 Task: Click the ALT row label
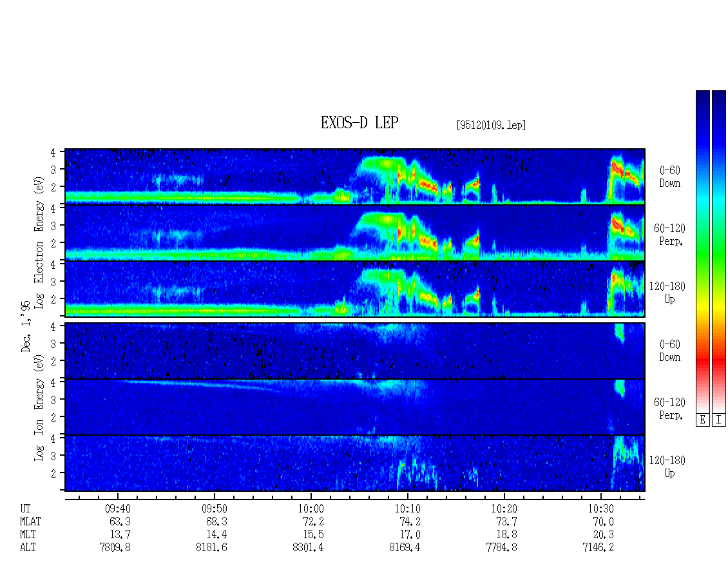click(x=28, y=548)
